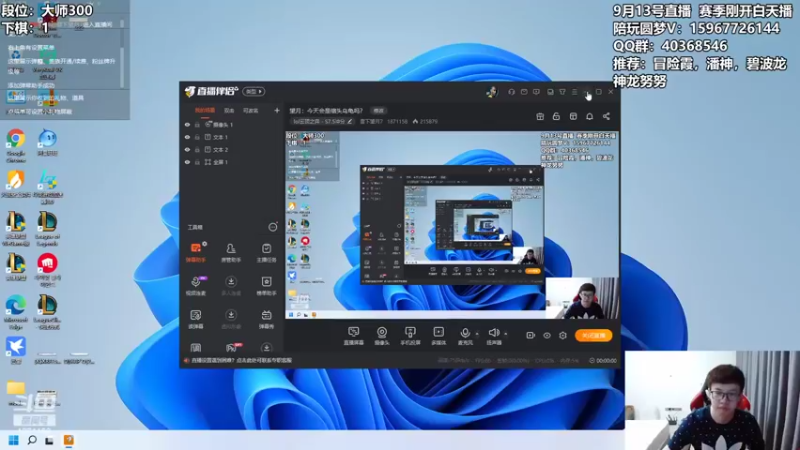The width and height of the screenshot is (800, 450).
Task: Add a 手机投屏 phone casting source
Action: coord(410,336)
